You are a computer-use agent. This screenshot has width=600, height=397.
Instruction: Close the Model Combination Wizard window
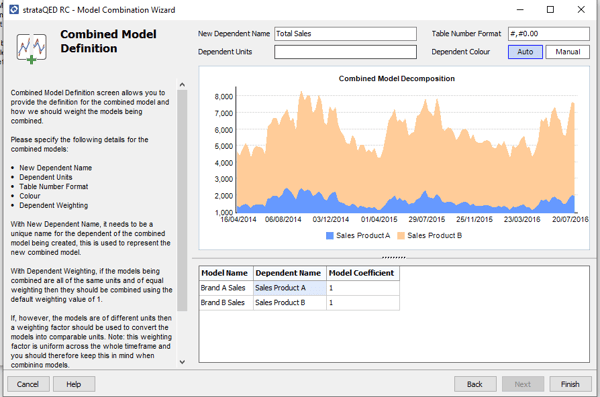(x=581, y=10)
